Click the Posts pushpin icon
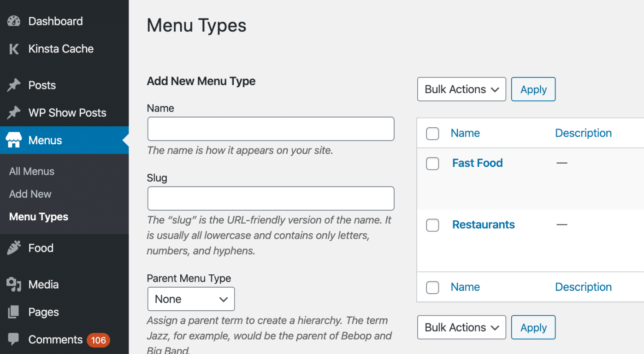The width and height of the screenshot is (644, 354). [14, 85]
